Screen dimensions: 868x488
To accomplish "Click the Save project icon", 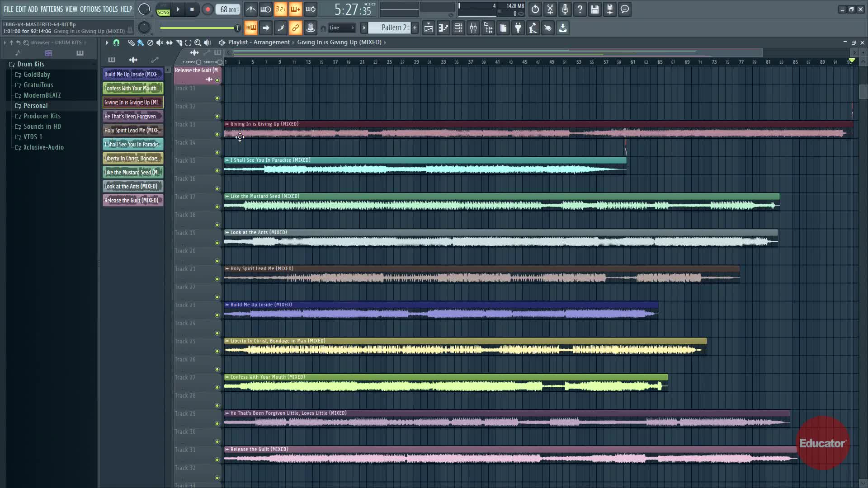I will point(594,9).
